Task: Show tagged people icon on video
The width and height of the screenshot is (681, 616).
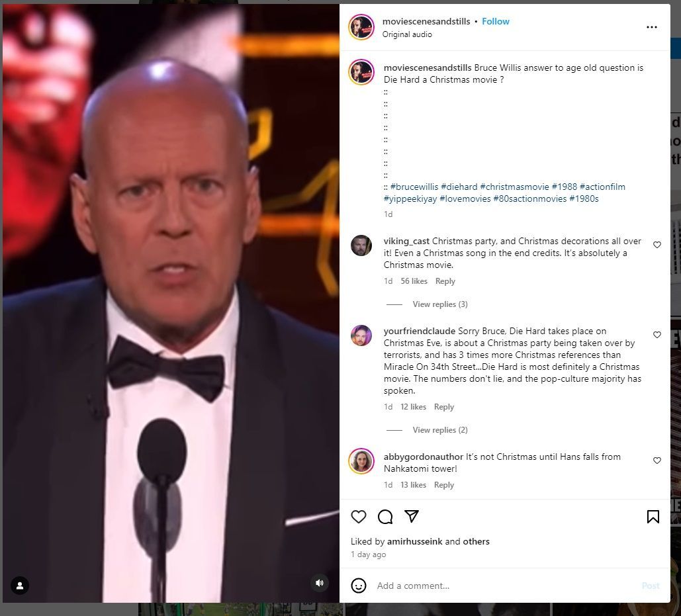Action: (x=20, y=585)
